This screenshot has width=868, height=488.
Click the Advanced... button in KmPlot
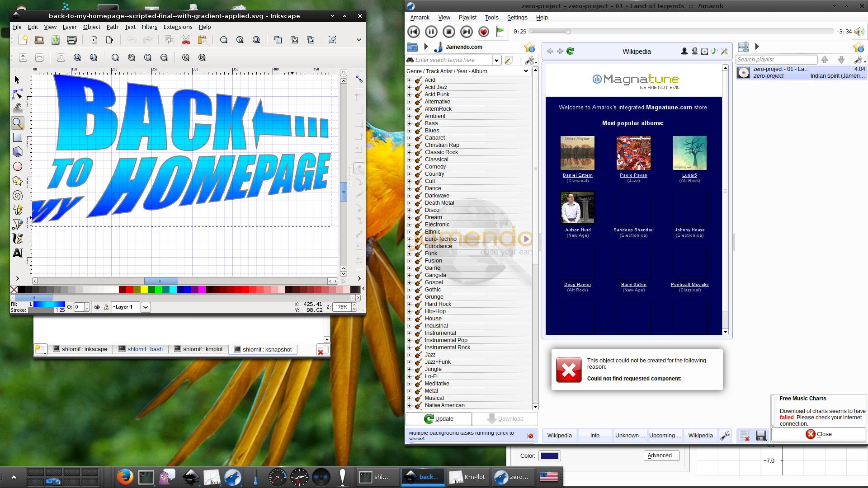(x=661, y=455)
